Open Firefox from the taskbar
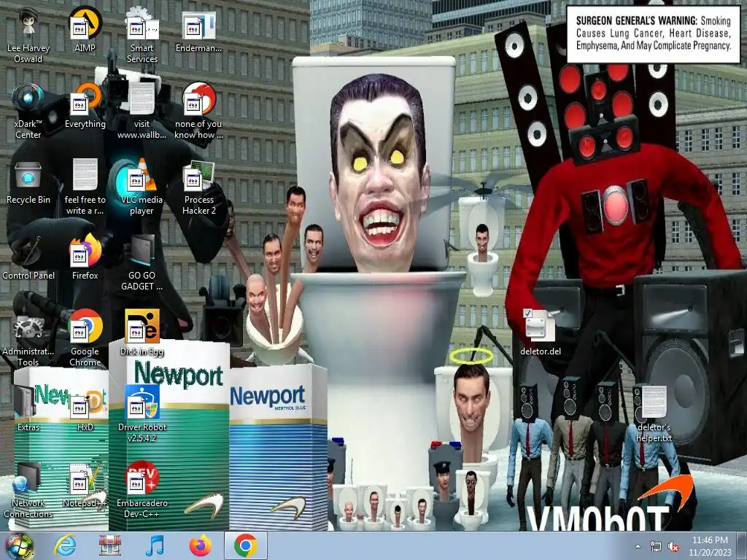 [x=201, y=545]
